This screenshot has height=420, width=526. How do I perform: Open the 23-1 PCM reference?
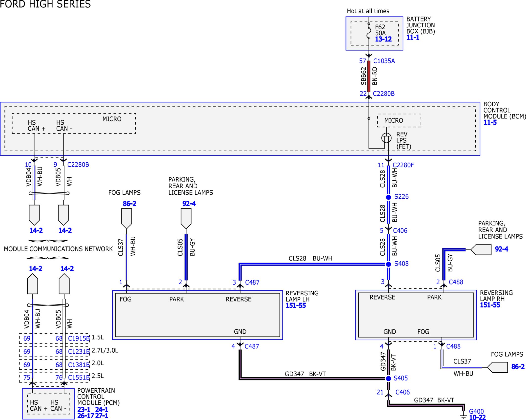84,409
